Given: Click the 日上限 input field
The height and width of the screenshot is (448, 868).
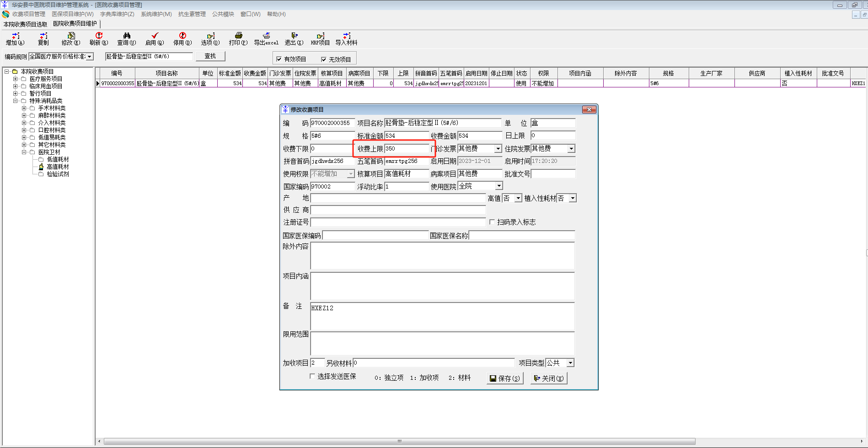Looking at the screenshot, I should (x=553, y=136).
